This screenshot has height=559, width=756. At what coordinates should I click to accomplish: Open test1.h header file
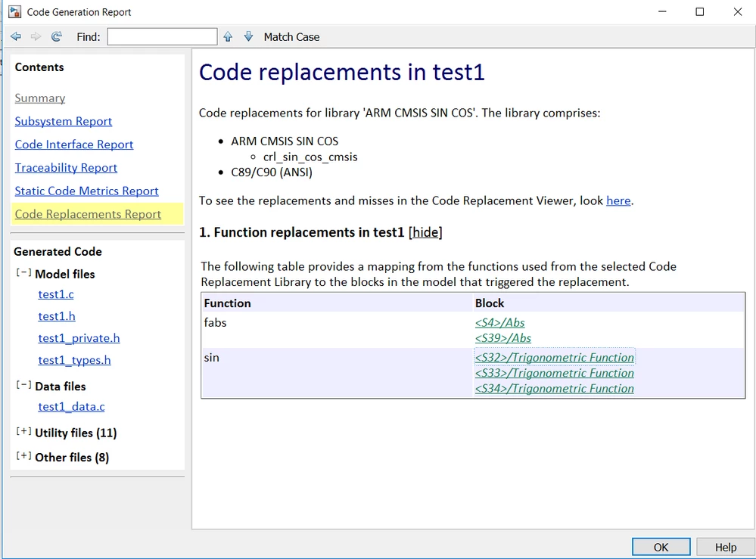click(57, 317)
